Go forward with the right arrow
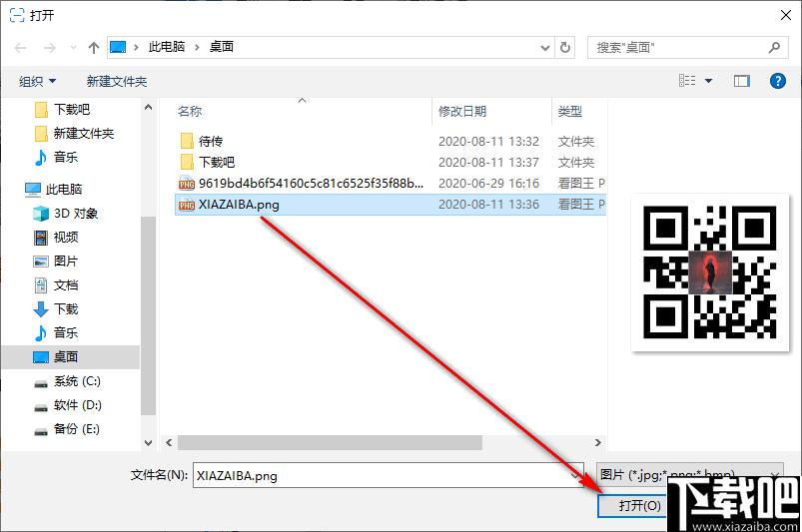 tap(50, 48)
